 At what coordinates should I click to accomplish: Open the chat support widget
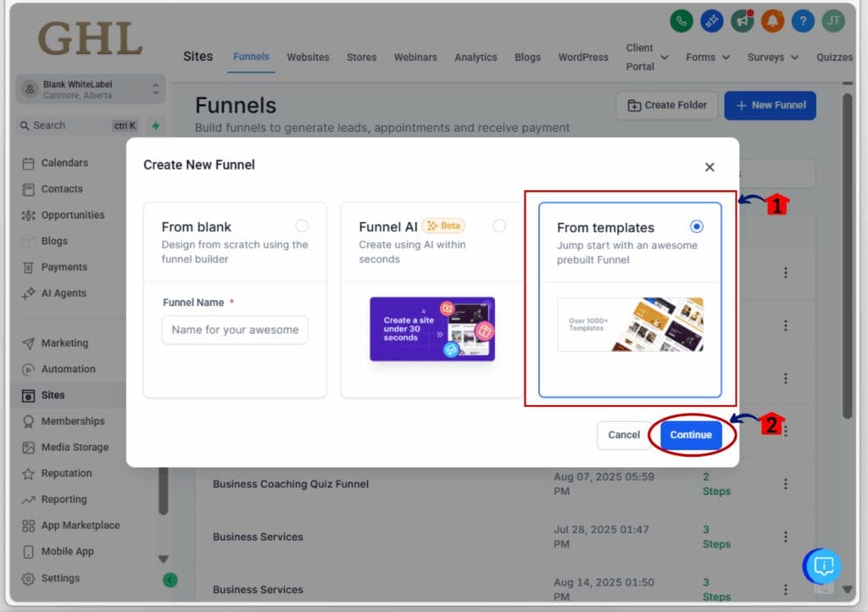821,566
